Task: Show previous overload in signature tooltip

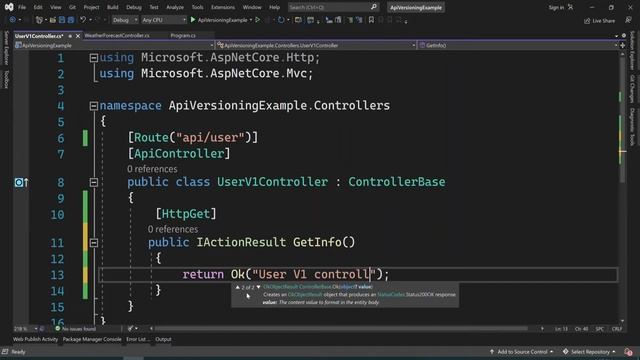Action: 238,287
